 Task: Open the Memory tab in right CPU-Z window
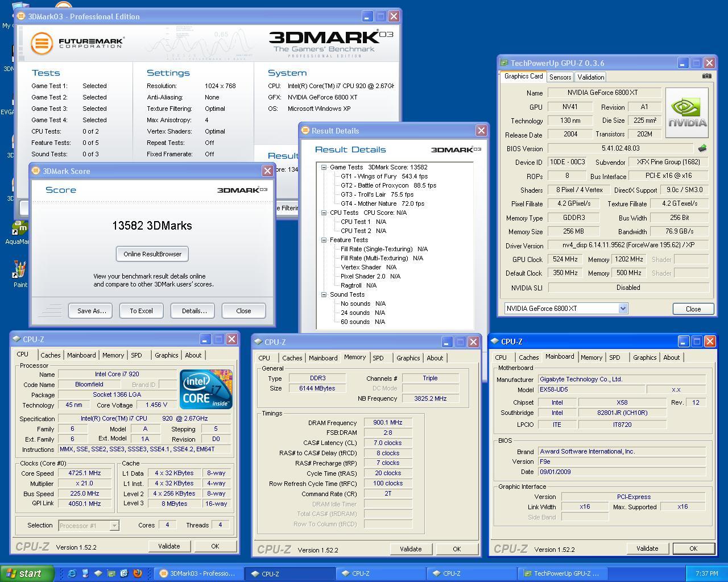pyautogui.click(x=591, y=357)
